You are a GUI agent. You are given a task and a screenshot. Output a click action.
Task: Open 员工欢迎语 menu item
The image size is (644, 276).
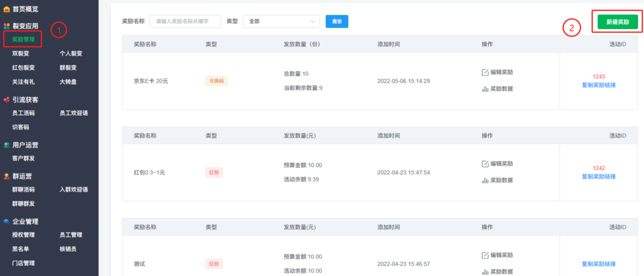74,113
